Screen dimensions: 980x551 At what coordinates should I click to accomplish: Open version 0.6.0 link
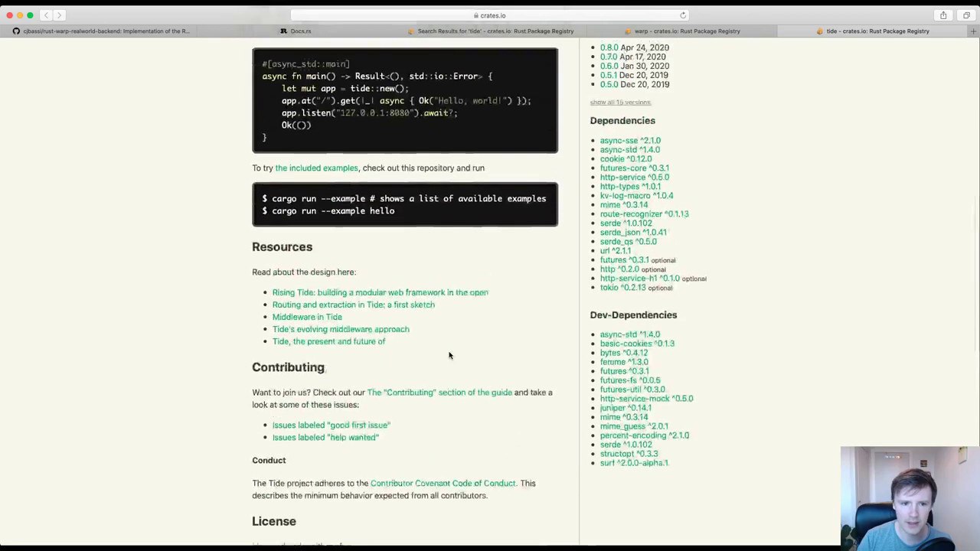609,66
